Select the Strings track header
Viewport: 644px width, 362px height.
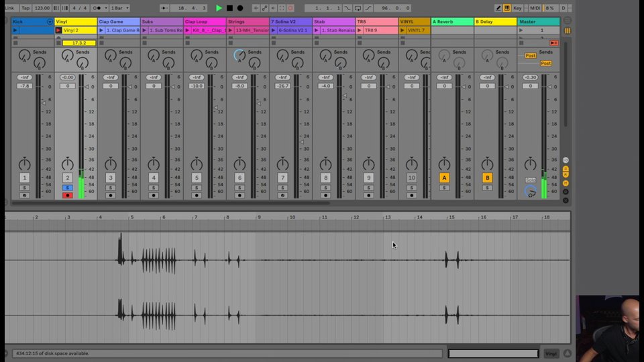click(x=248, y=21)
